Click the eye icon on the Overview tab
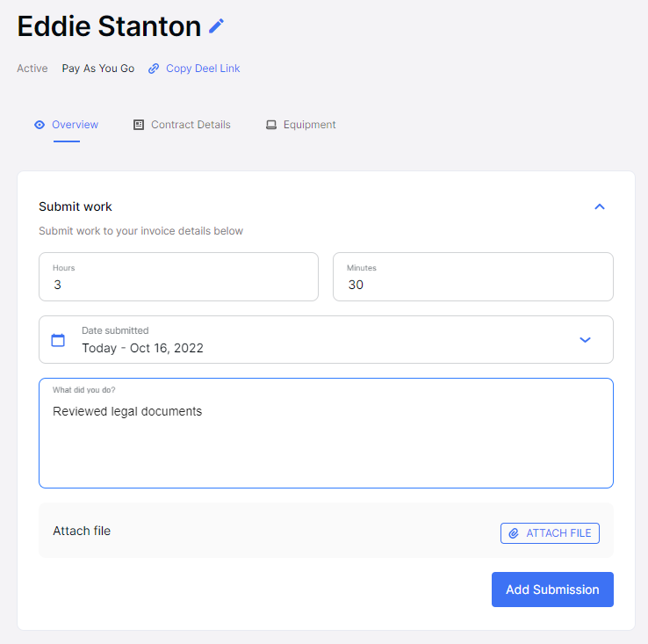 [40, 125]
